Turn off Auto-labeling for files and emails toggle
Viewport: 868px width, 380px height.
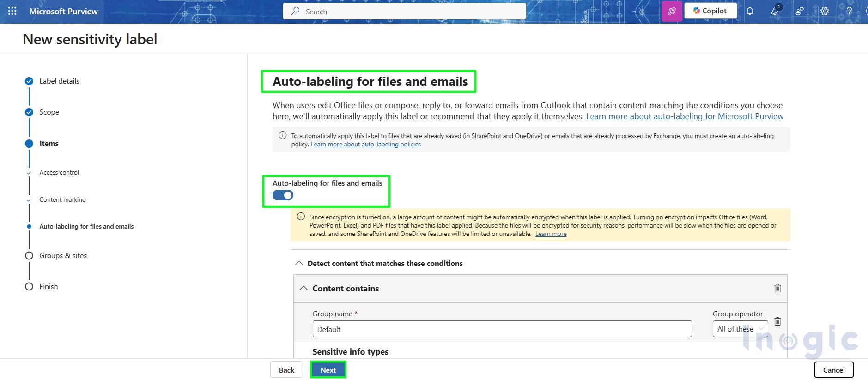(x=283, y=195)
